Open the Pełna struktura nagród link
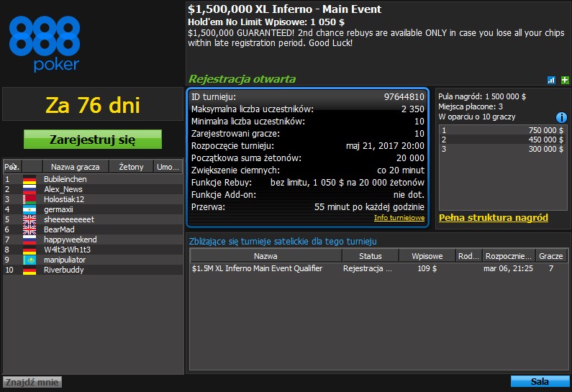This screenshot has height=392, width=572. (493, 217)
